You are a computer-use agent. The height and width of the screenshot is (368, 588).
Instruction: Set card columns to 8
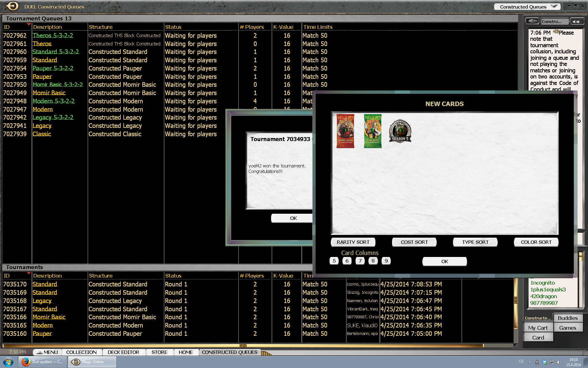click(x=373, y=261)
